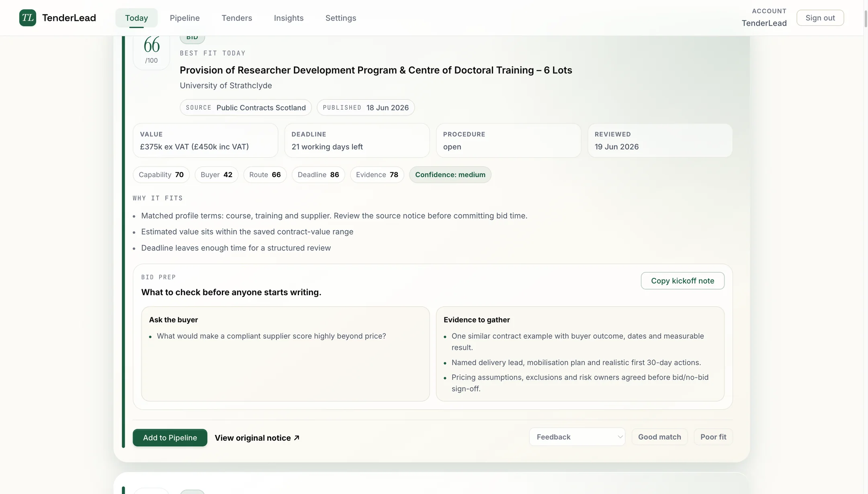This screenshot has width=868, height=494.
Task: Switch to the Pipeline tab
Action: 184,18
